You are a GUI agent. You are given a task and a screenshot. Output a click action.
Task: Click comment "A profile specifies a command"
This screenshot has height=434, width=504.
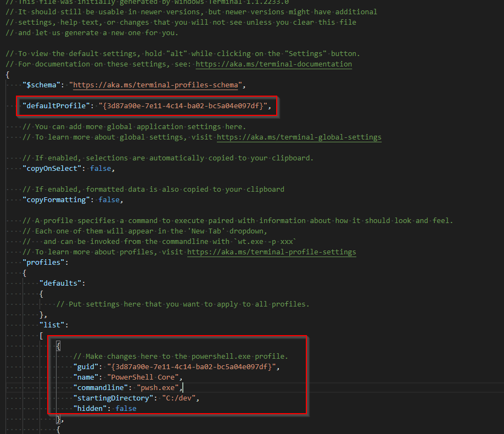238,221
